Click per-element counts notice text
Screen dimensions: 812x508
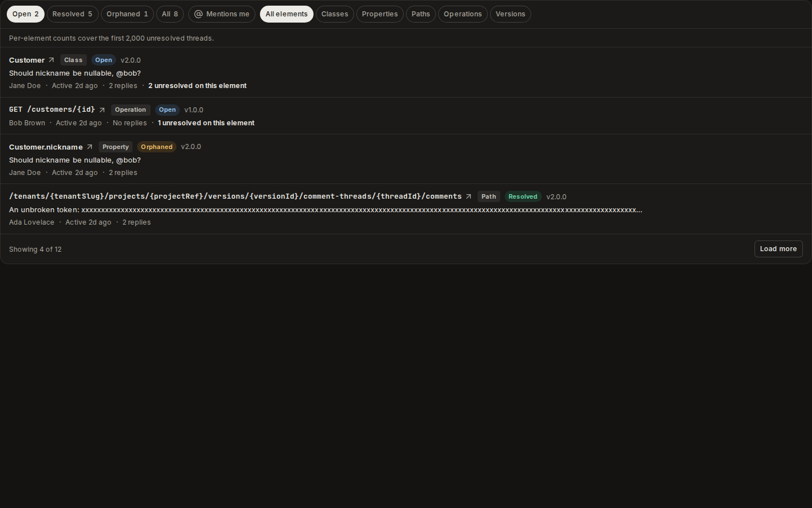tap(112, 38)
